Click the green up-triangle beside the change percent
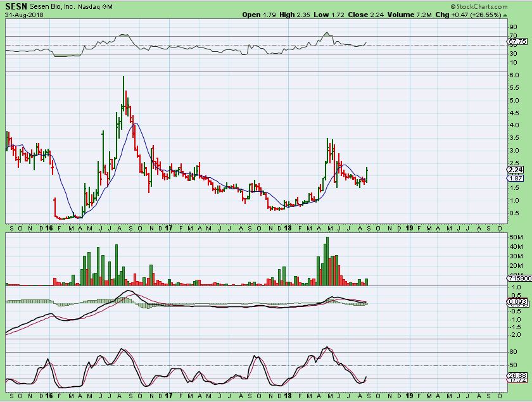This screenshot has height=402, width=532. pos(505,15)
